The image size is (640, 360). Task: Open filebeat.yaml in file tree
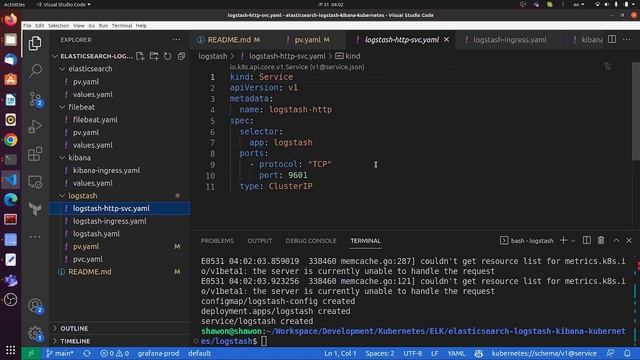click(95, 120)
